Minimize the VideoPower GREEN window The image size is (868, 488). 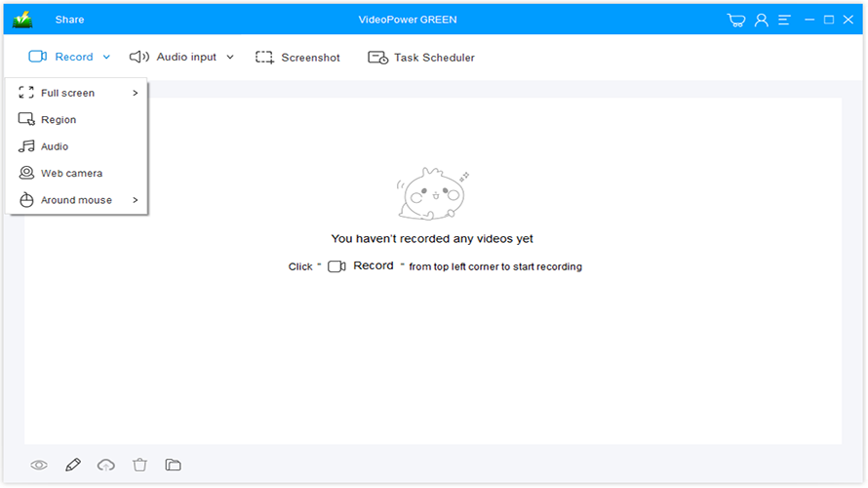[809, 20]
